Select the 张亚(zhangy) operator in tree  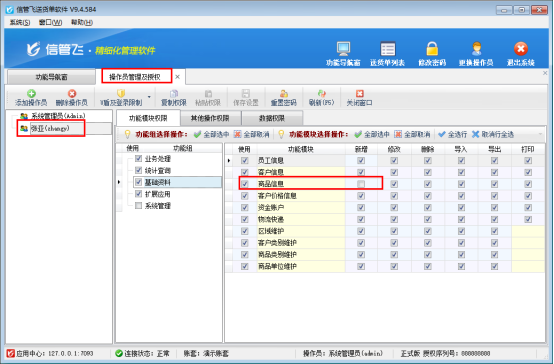click(x=50, y=128)
